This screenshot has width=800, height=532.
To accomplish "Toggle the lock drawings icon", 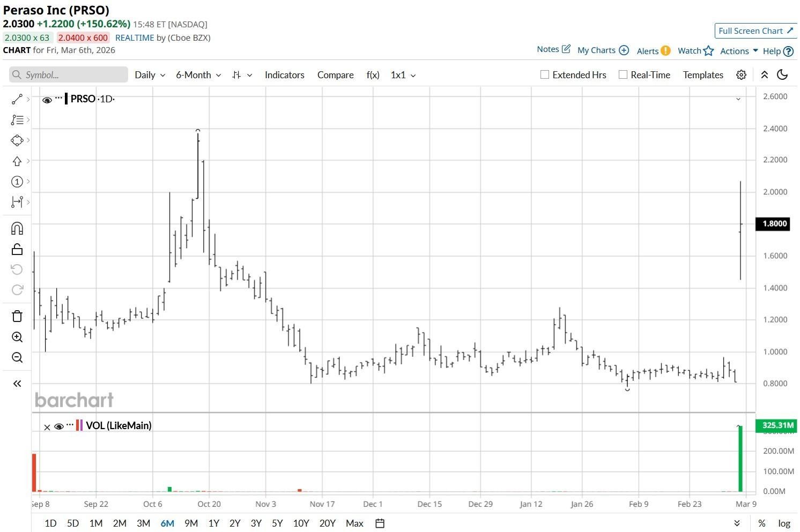I will [x=17, y=249].
